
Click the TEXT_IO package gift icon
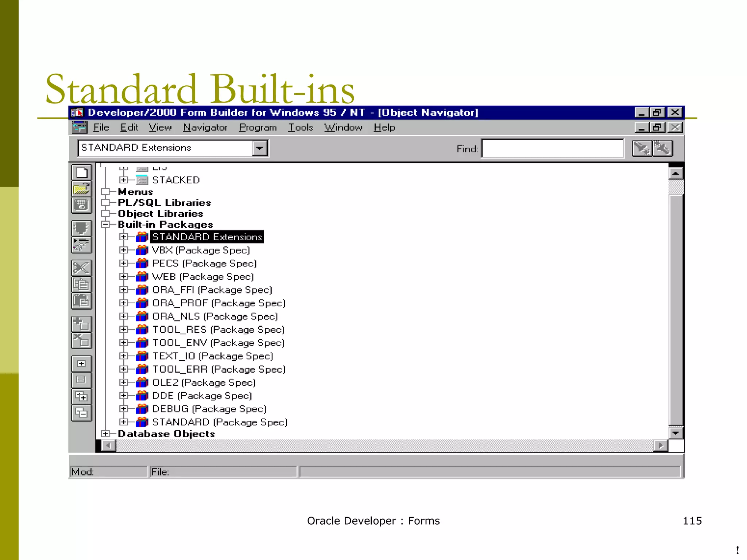tap(142, 356)
